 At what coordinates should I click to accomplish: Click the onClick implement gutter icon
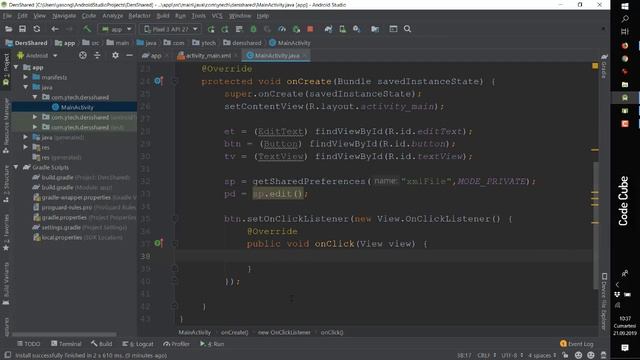[x=159, y=243]
